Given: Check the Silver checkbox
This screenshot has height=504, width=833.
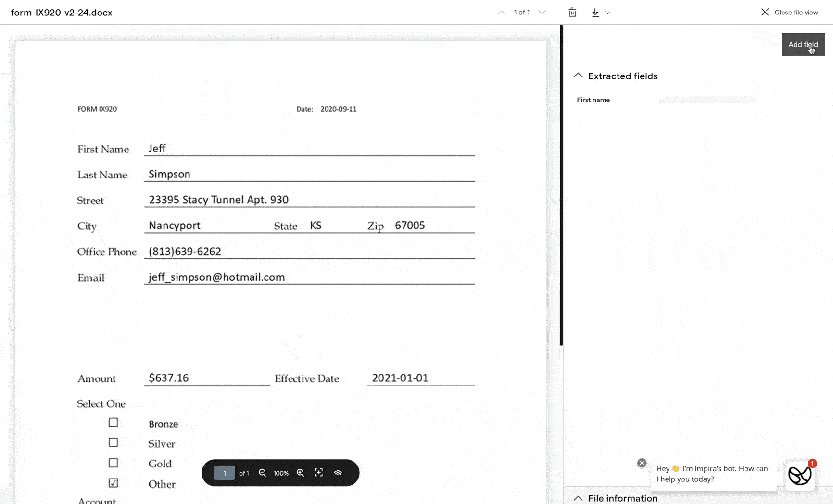Looking at the screenshot, I should (x=113, y=442).
